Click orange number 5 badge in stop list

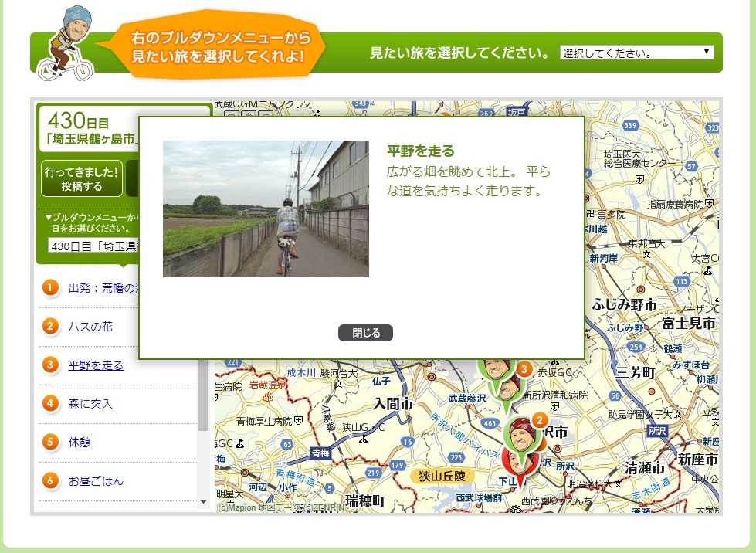pyautogui.click(x=50, y=443)
